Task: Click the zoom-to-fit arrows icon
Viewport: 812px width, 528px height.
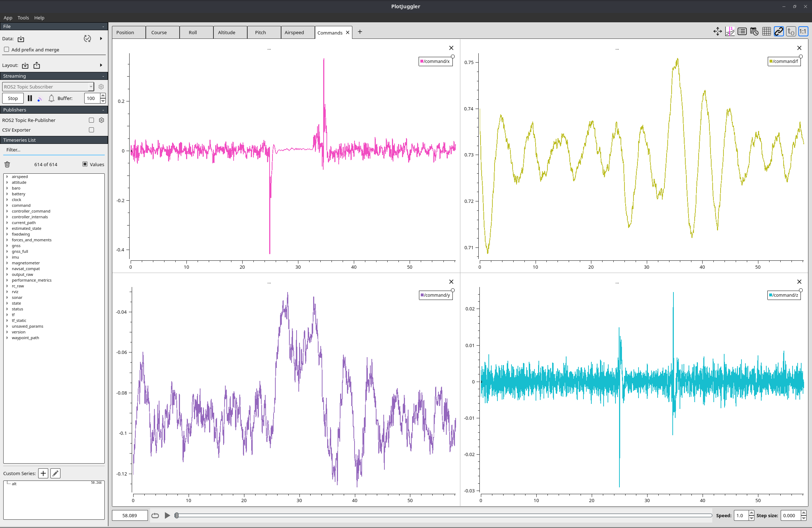Action: pos(717,32)
